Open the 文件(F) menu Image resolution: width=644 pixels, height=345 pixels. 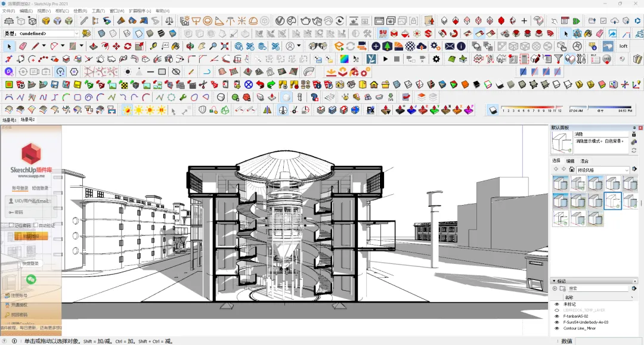click(8, 11)
